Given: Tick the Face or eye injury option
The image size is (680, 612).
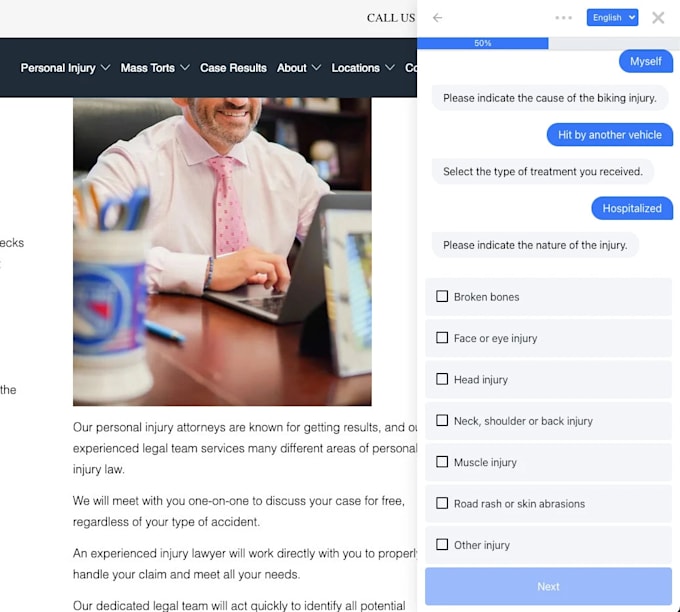Looking at the screenshot, I should (x=442, y=337).
